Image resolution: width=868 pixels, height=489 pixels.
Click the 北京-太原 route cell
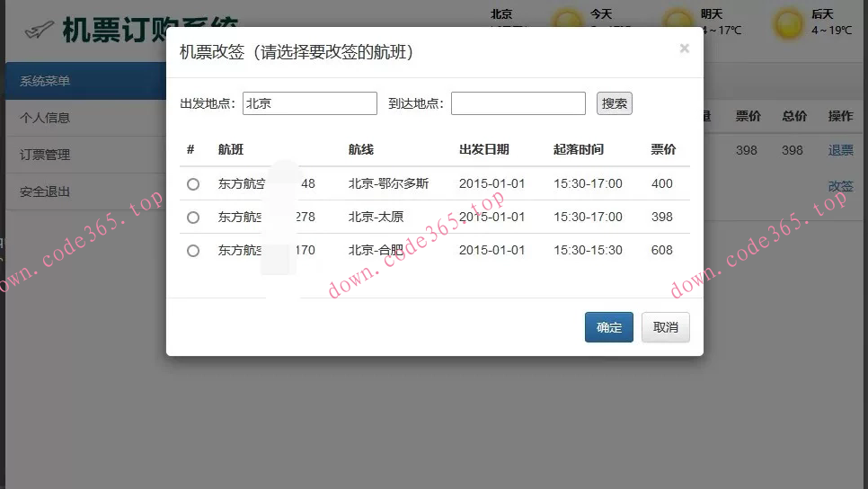pyautogui.click(x=376, y=218)
